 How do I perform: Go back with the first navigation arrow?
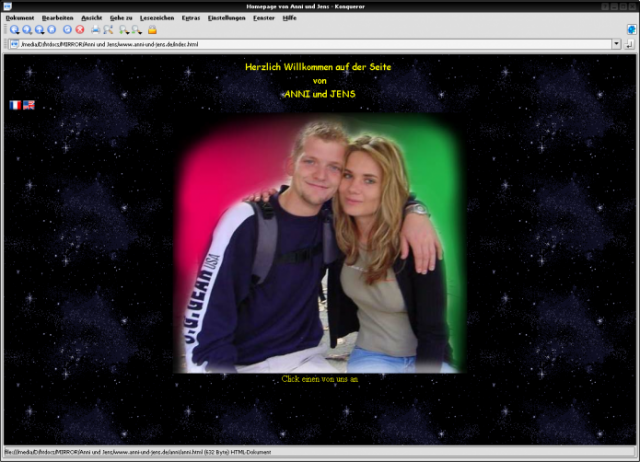[14, 30]
